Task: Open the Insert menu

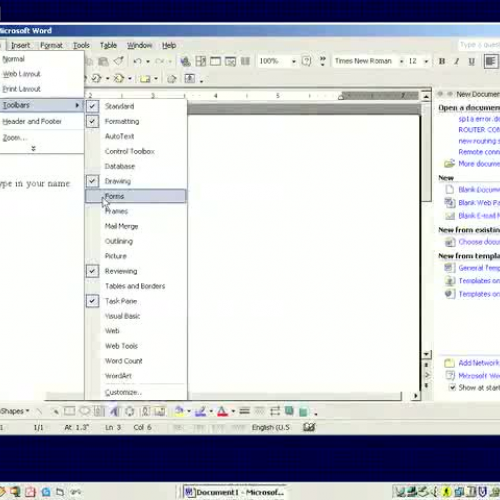Action: point(20,45)
